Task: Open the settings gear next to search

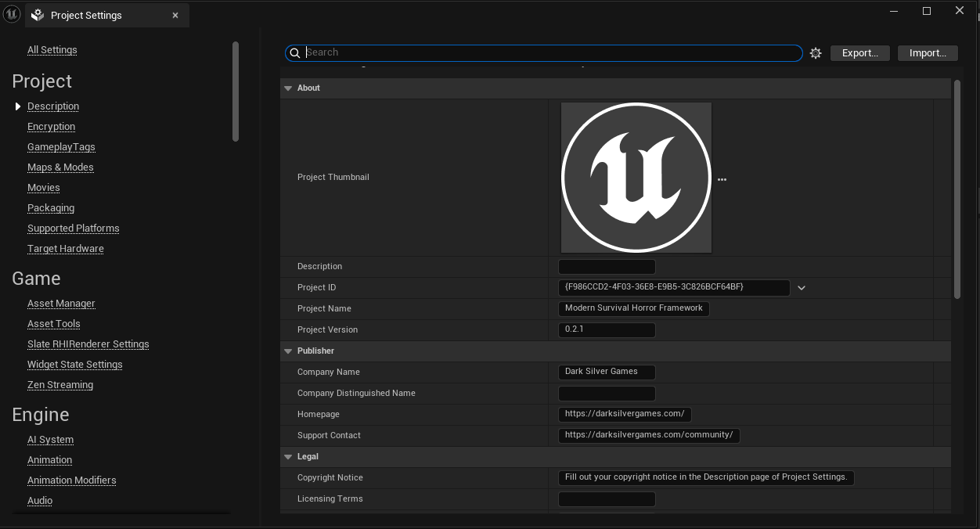Action: (x=816, y=53)
